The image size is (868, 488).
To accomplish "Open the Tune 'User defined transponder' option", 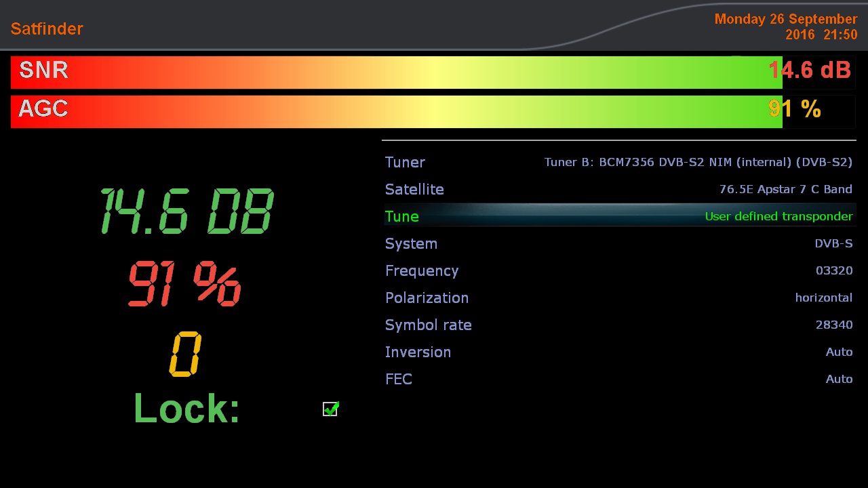I will [x=778, y=216].
